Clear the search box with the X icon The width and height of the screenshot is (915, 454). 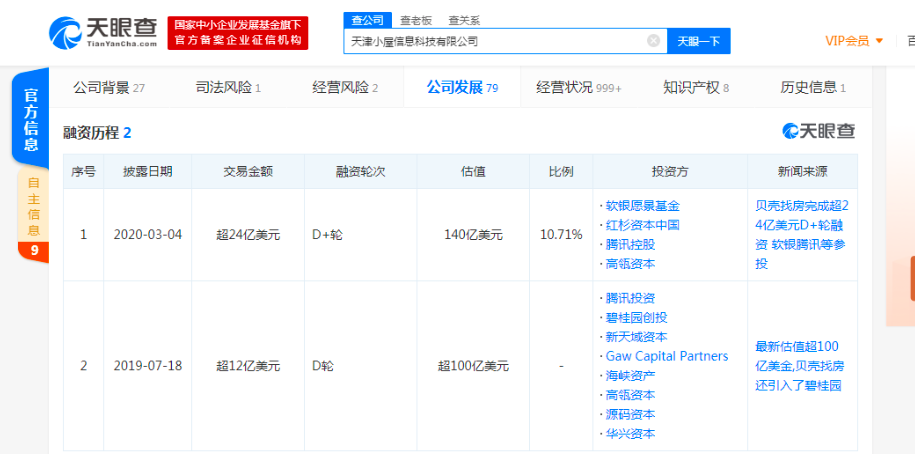tap(654, 41)
